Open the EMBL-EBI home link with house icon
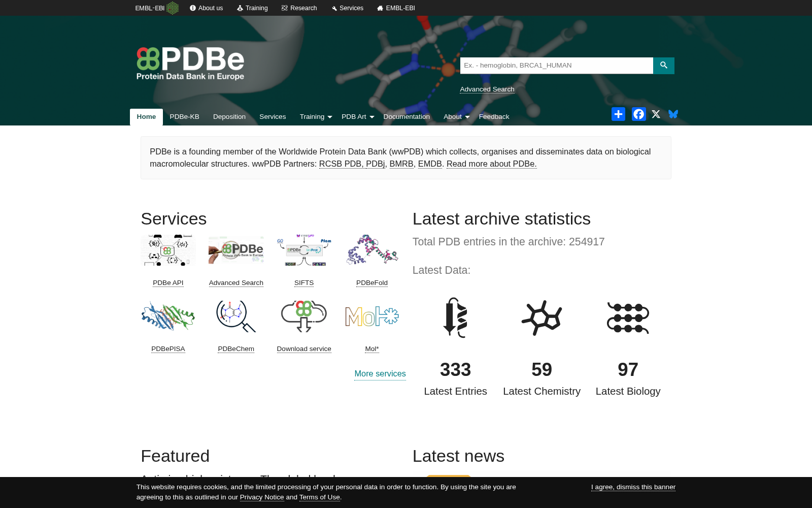Image resolution: width=812 pixels, height=508 pixels. point(396,8)
